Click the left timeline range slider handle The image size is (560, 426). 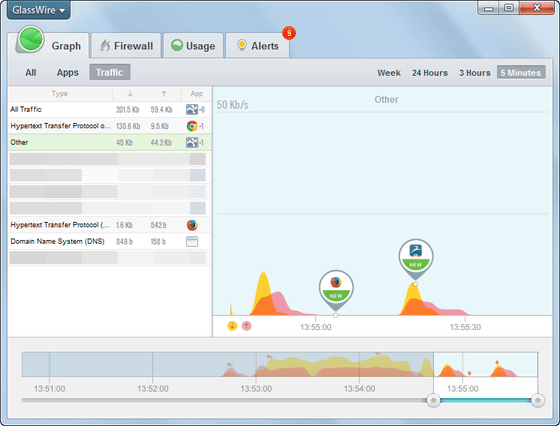click(433, 400)
